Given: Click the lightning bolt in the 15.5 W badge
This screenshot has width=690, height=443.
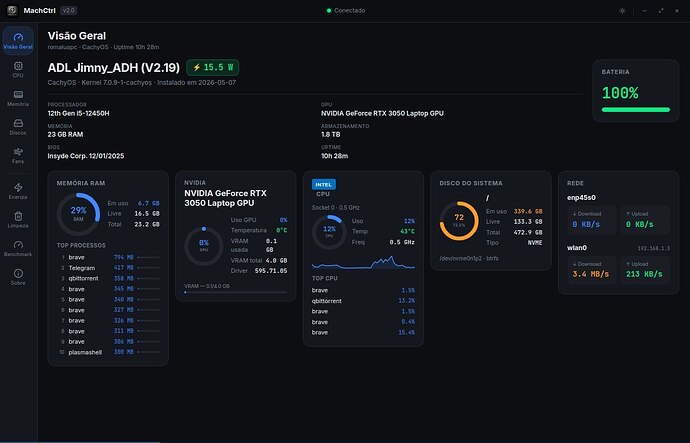Looking at the screenshot, I should pos(197,67).
